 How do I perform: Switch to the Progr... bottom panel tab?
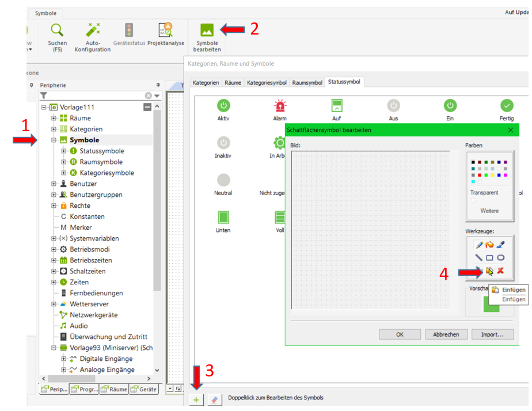(x=84, y=389)
